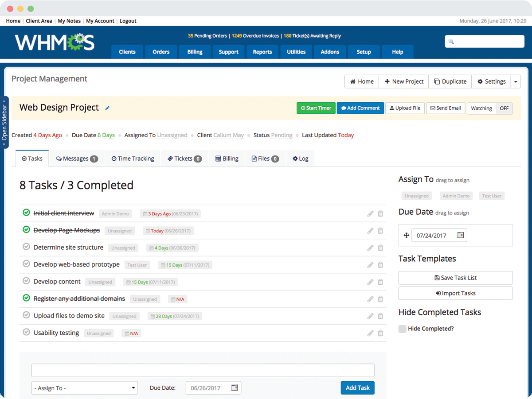Mark Determine site structure task as completed
The width and height of the screenshot is (532, 399).
[26, 247]
